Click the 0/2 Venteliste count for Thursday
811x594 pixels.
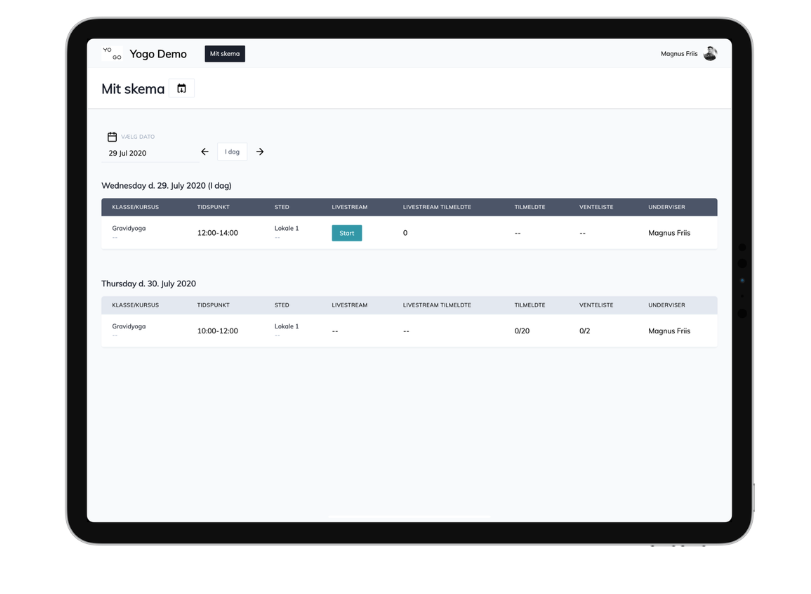point(585,330)
